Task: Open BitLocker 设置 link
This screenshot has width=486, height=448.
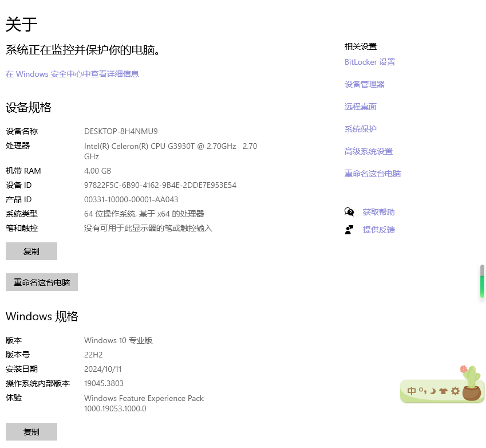Action: 370,62
